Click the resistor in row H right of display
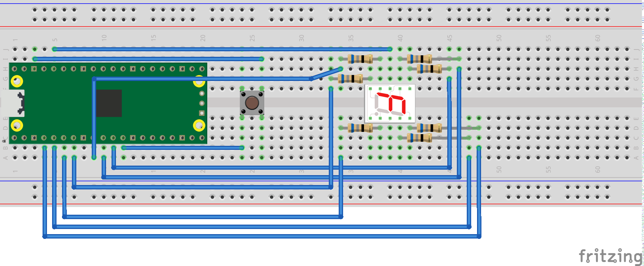This screenshot has height=266, width=644. point(429,69)
